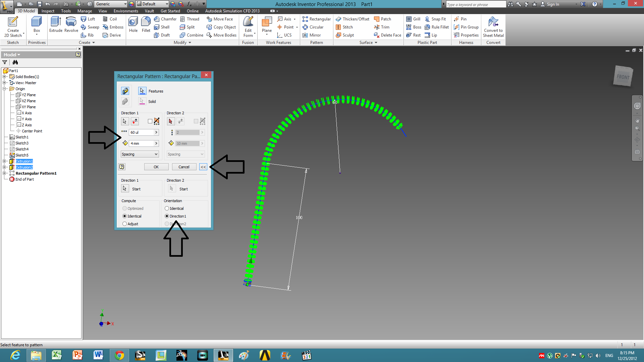This screenshot has width=644, height=362.
Task: Select the Adjust compute radio button
Action: [x=125, y=224]
